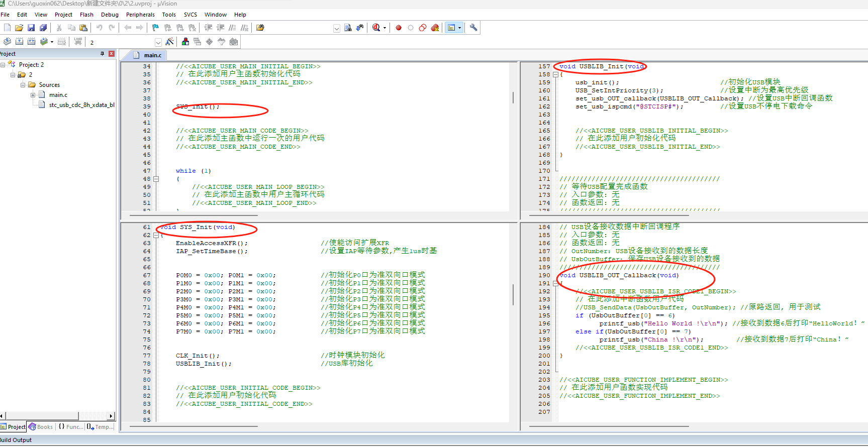Viewport: 868px width, 448px height.
Task: Start the debug session with the magnifier d icon
Action: tap(376, 28)
